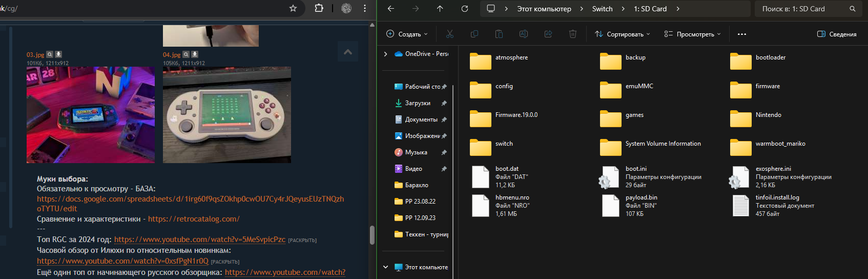868x279 pixels.
Task: Select the payload.bin file
Action: (629, 206)
